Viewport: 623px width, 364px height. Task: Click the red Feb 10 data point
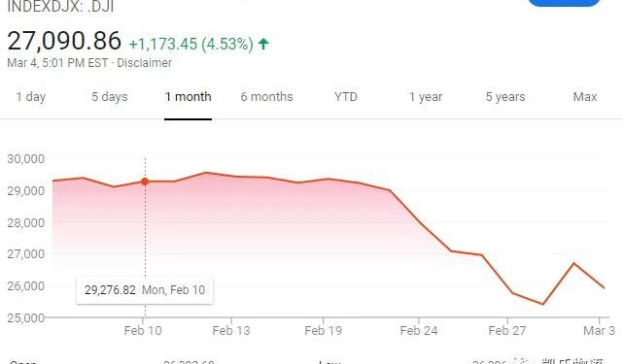point(145,182)
